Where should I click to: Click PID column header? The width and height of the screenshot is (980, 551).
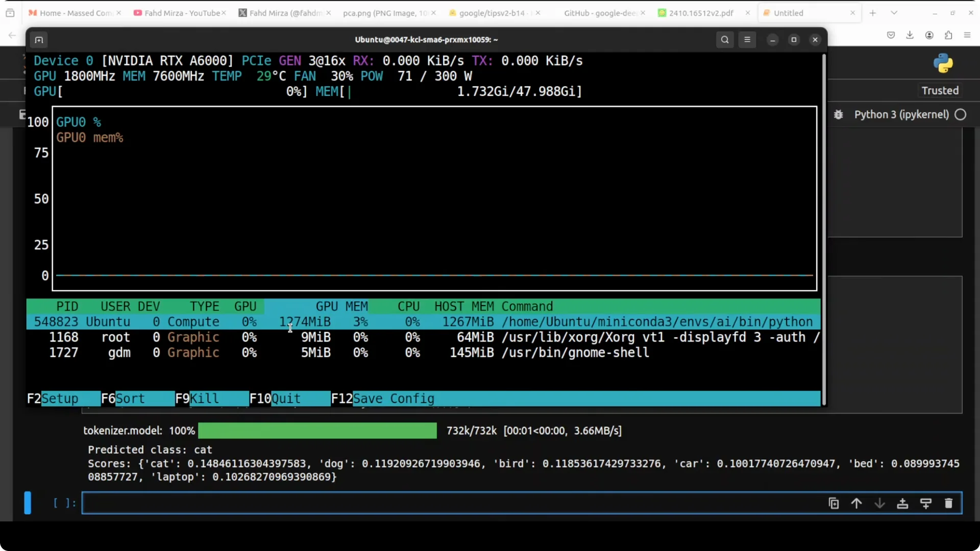[x=67, y=307]
